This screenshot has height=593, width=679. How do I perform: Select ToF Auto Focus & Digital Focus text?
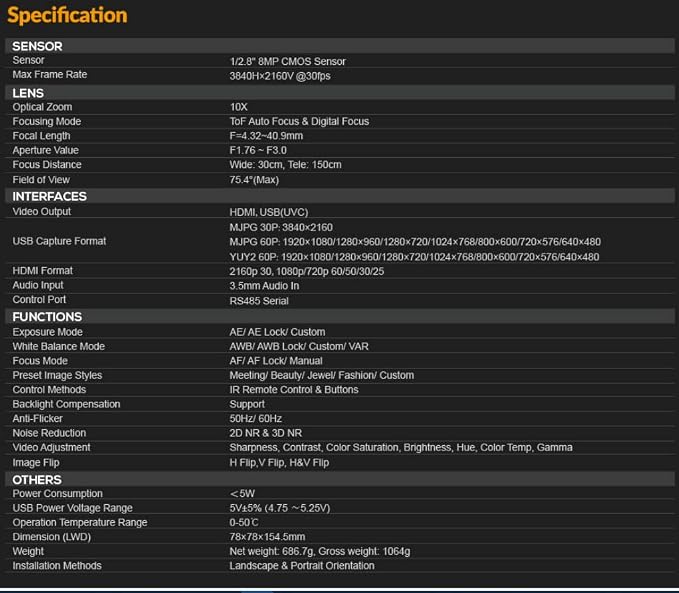299,121
